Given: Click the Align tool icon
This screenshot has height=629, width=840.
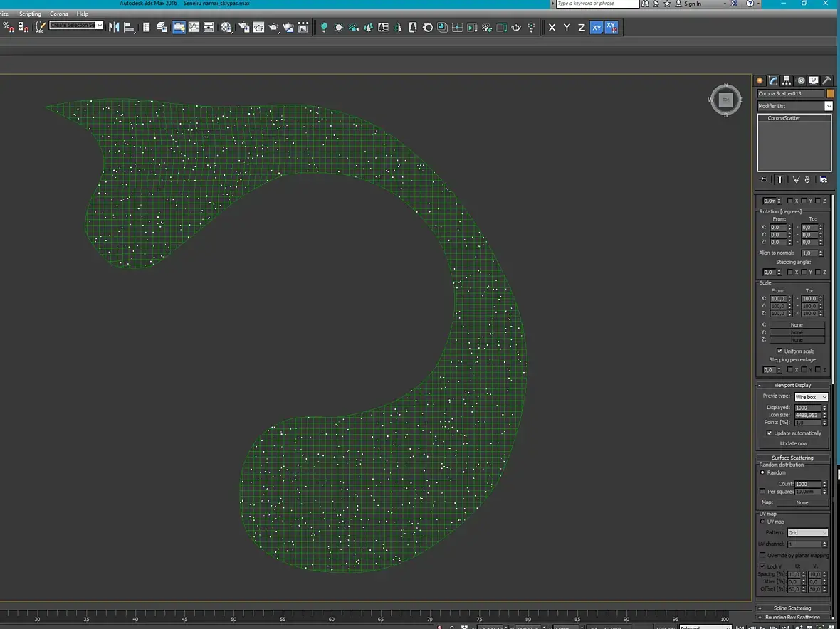Looking at the screenshot, I should 129,27.
